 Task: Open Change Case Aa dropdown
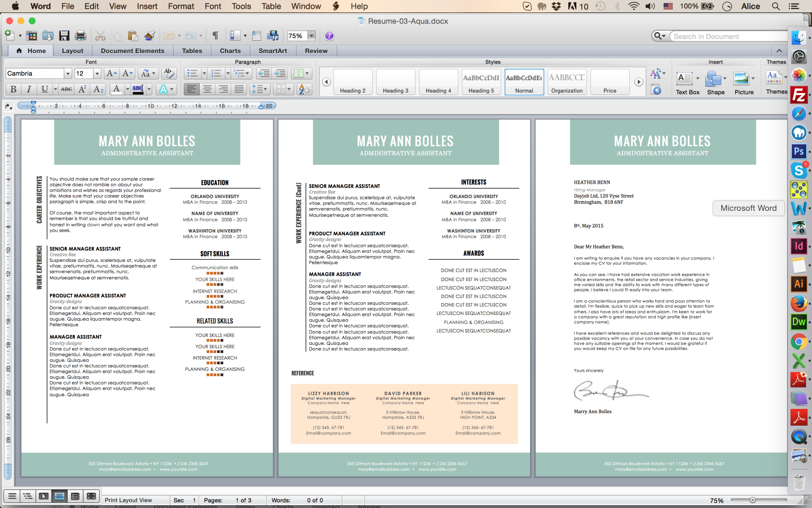tap(148, 73)
